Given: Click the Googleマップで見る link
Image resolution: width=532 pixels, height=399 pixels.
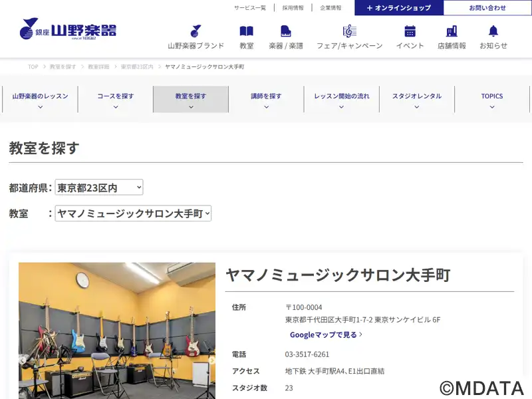Looking at the screenshot, I should [x=326, y=335].
